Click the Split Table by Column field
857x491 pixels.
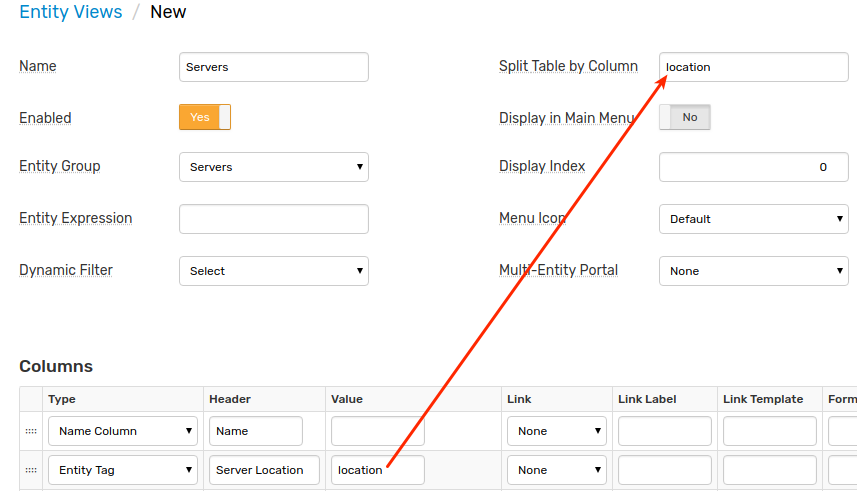pyautogui.click(x=754, y=67)
